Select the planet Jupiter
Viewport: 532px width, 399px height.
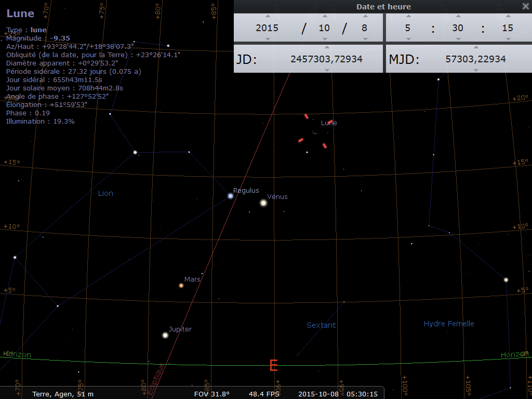tap(165, 335)
